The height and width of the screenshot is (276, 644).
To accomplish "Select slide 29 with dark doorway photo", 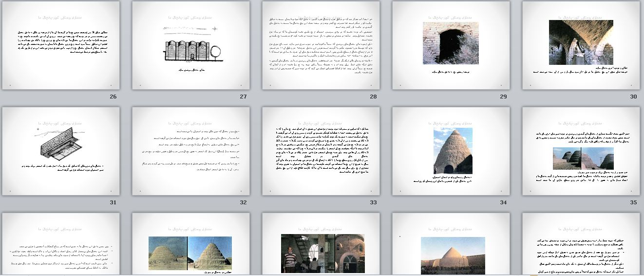I will coord(451,45).
